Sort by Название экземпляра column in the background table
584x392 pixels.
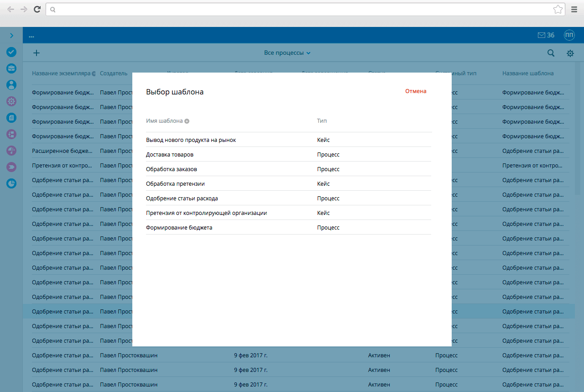pos(64,73)
